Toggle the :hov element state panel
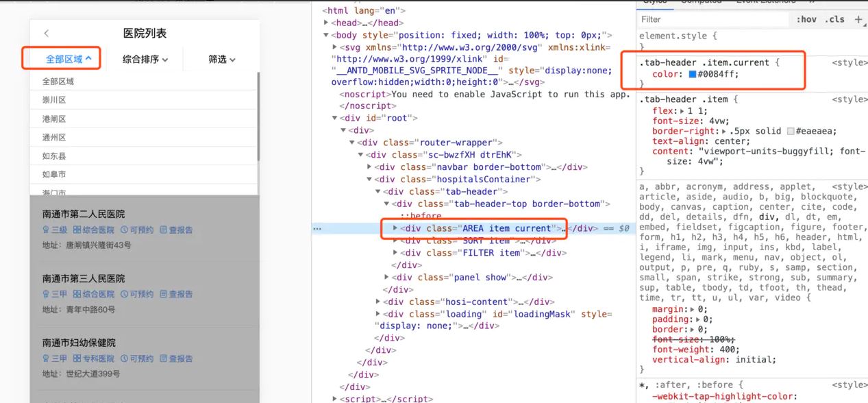Image resolution: width=868 pixels, height=403 pixels. [806, 20]
